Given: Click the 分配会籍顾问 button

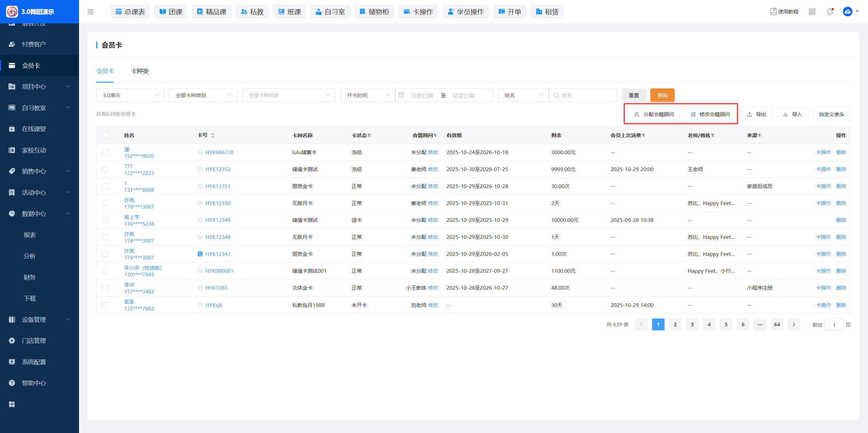Looking at the screenshot, I should coord(654,115).
